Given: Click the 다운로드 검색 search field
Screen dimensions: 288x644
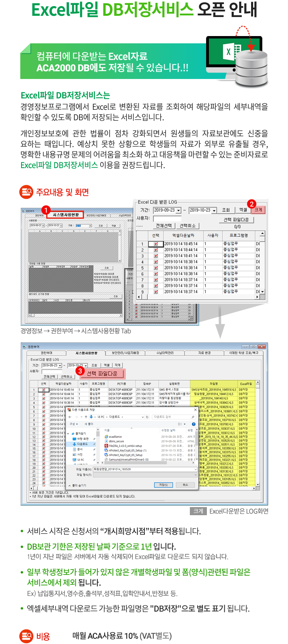Looking at the screenshot, I should tap(174, 417).
